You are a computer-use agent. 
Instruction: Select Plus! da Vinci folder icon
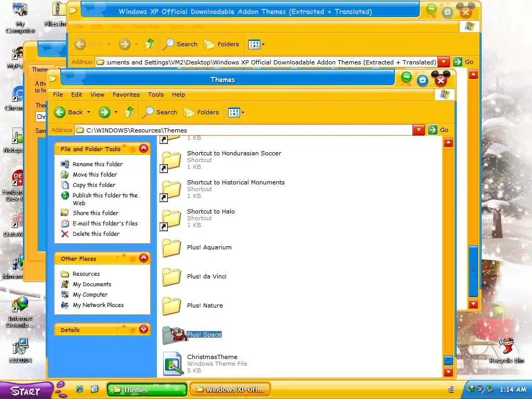coord(171,277)
